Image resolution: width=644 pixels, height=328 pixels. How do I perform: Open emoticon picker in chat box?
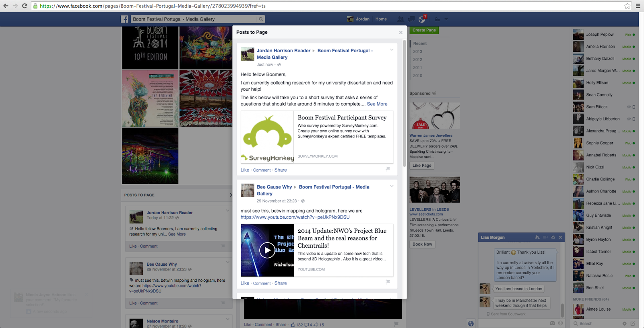coord(560,323)
